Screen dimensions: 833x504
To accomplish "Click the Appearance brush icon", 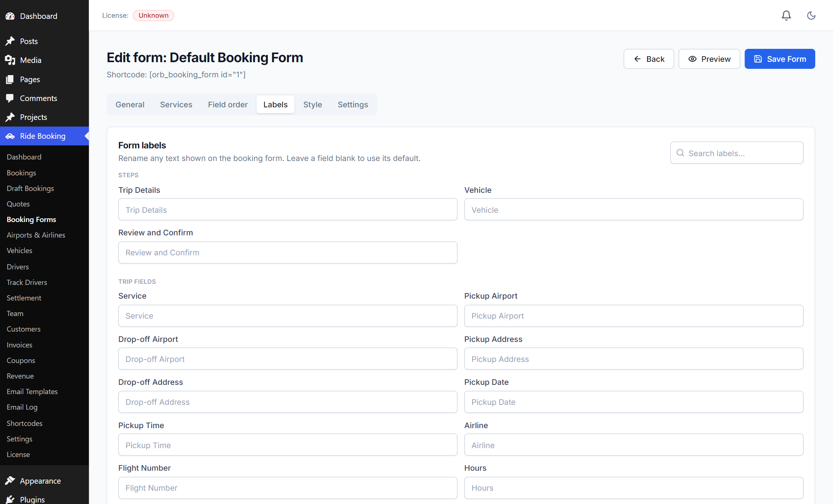I will coord(10,481).
